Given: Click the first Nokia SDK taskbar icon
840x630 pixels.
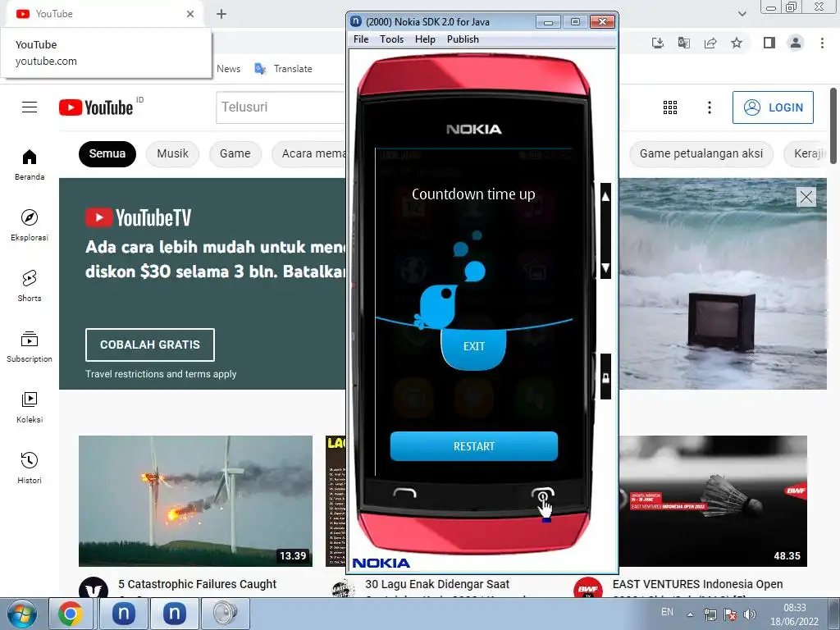Looking at the screenshot, I should (x=123, y=614).
